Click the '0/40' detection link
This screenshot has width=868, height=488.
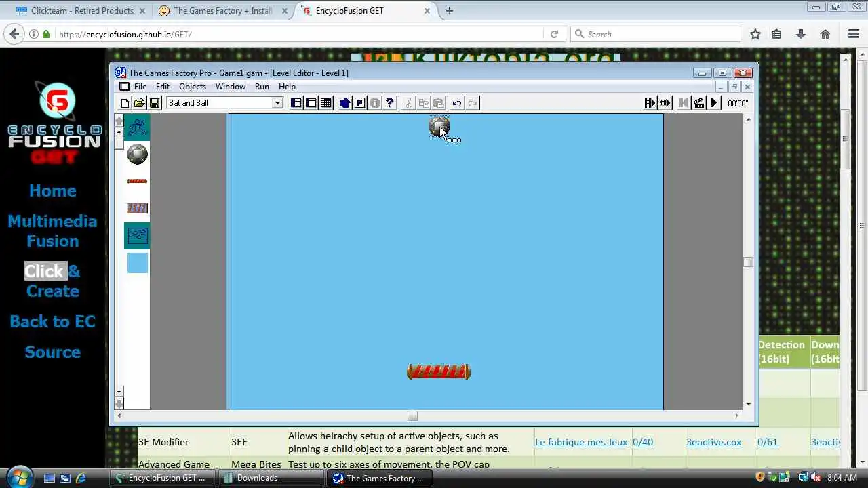pos(643,442)
